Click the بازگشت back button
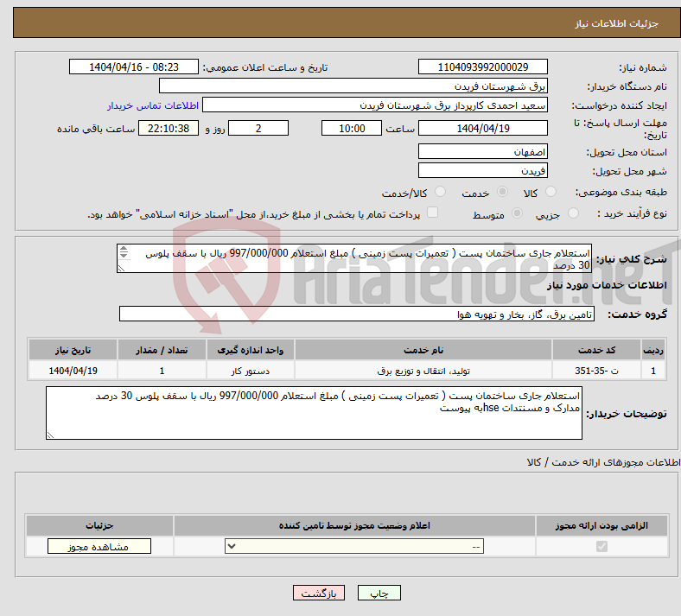Viewport: 681px width, 616px height. click(319, 593)
